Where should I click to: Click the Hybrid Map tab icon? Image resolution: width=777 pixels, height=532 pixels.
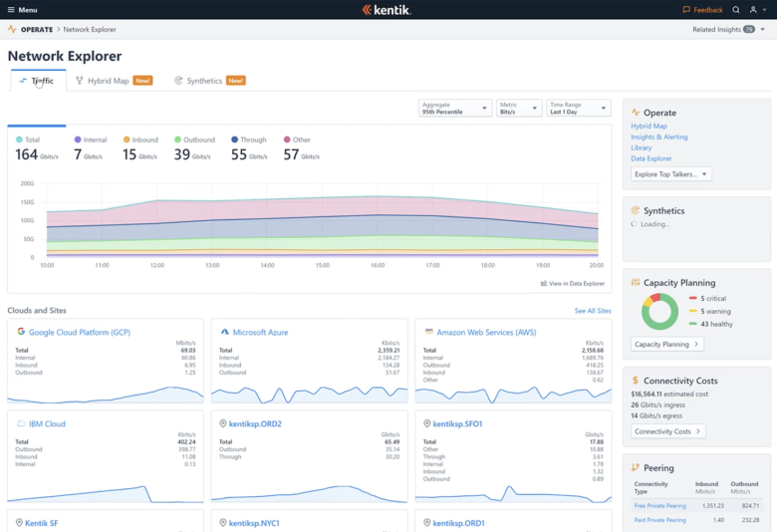pyautogui.click(x=80, y=81)
